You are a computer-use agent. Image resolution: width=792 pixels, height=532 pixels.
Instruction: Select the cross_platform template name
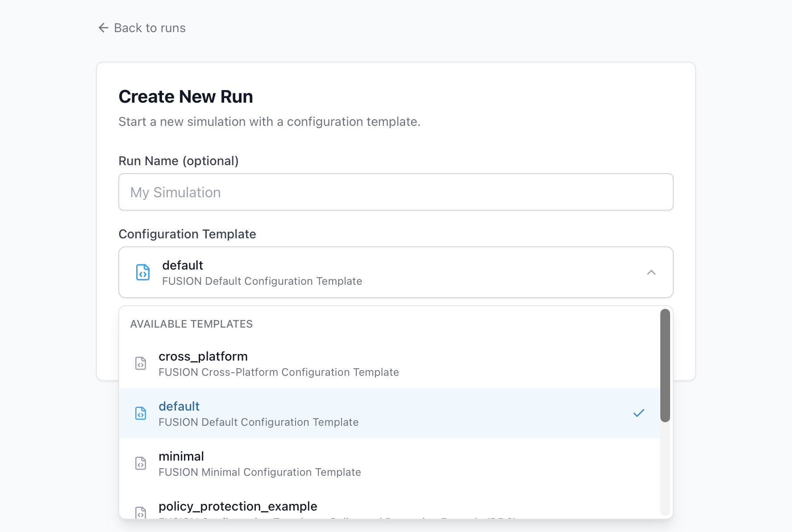[x=203, y=356]
